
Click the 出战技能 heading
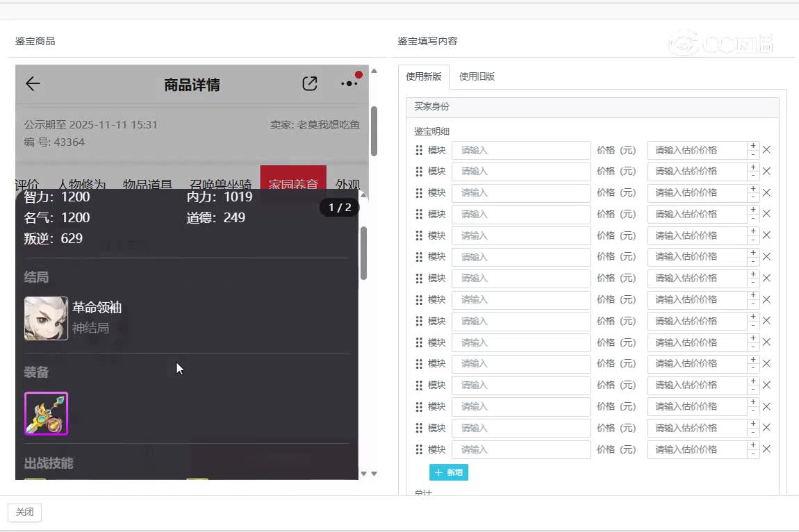coord(49,463)
